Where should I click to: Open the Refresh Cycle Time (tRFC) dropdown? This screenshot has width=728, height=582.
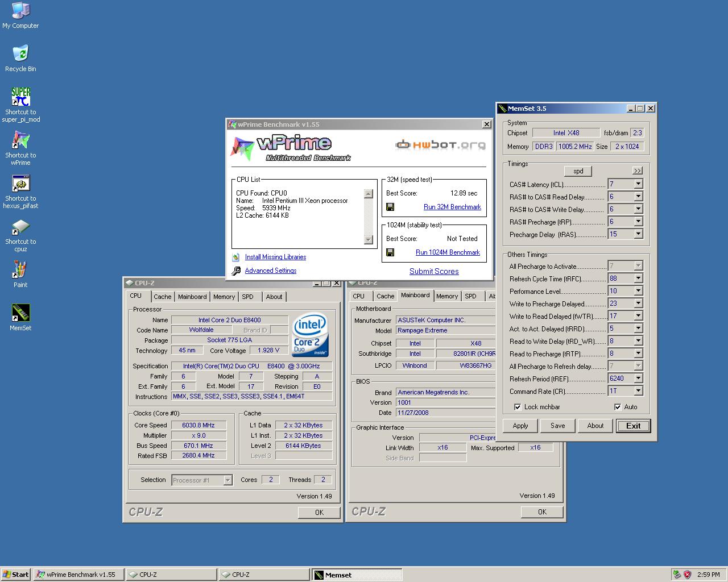click(638, 278)
